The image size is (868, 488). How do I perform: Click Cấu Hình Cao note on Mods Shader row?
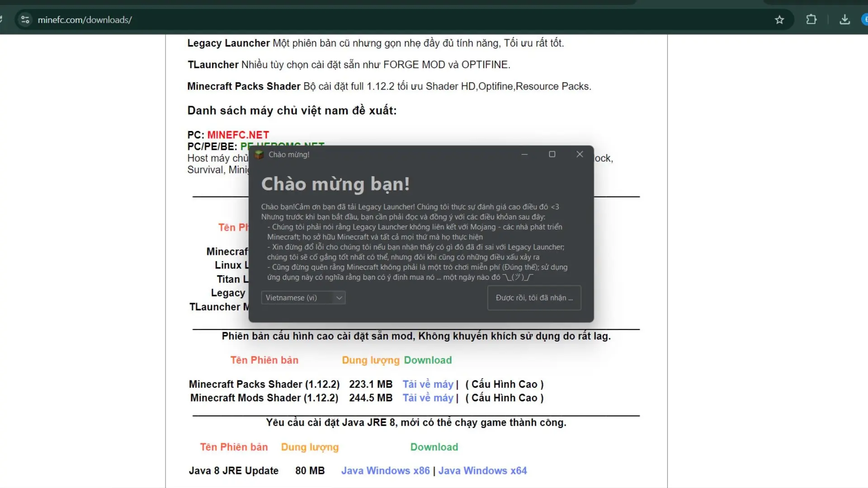coord(505,398)
